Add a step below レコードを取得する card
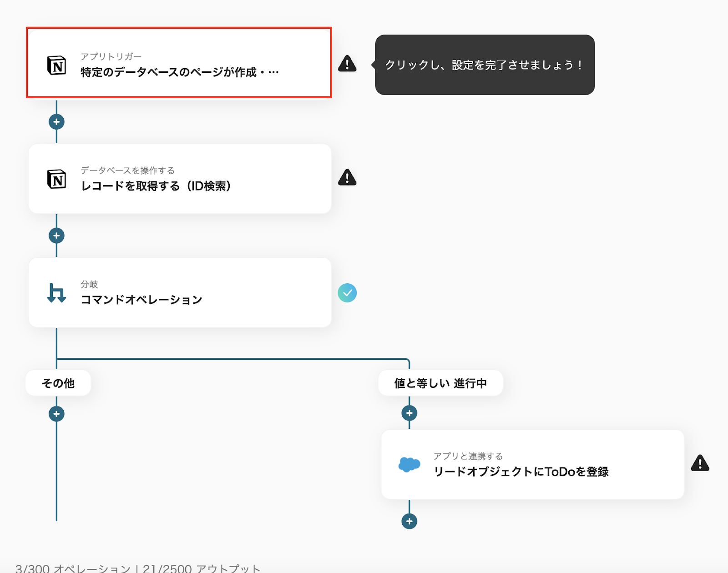The image size is (728, 573). click(56, 236)
